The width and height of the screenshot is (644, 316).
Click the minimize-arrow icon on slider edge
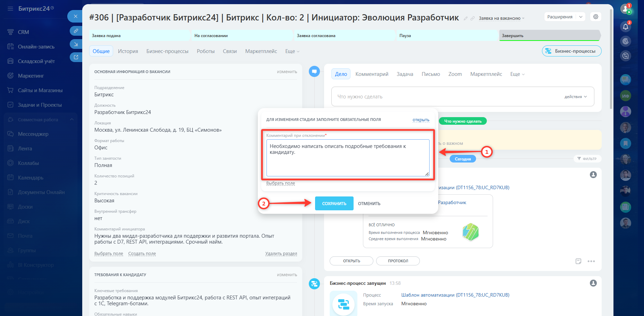(x=76, y=44)
